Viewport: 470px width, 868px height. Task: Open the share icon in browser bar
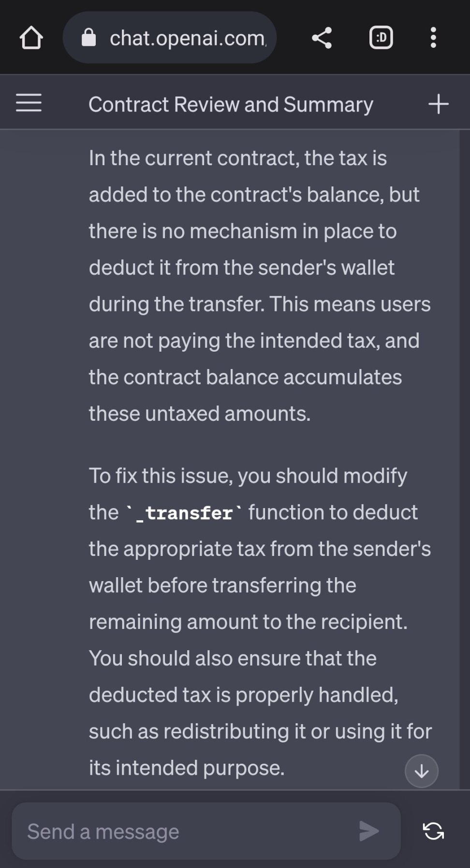pyautogui.click(x=322, y=38)
